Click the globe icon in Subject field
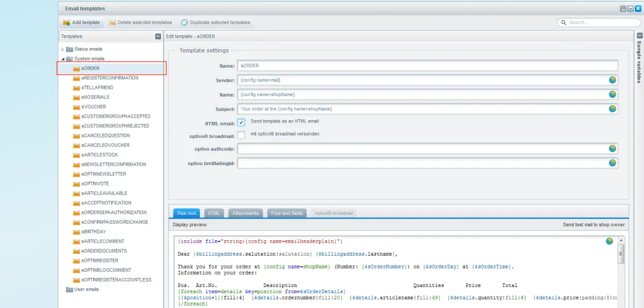 613,109
